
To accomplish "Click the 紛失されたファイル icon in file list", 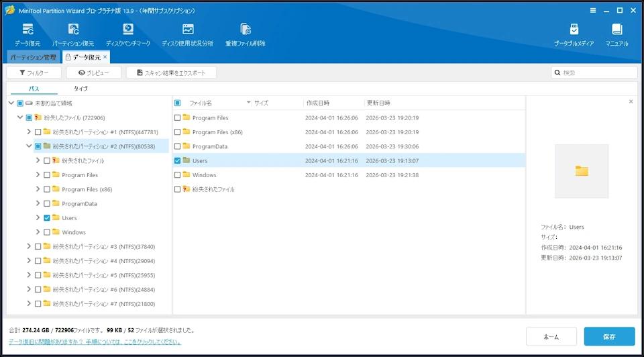I will (x=186, y=189).
